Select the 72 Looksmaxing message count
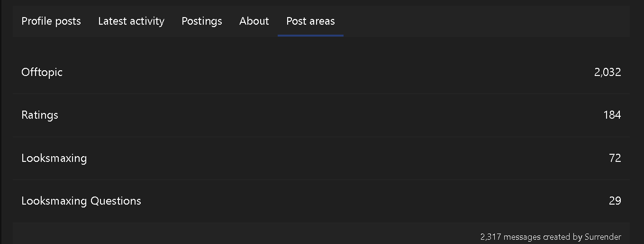This screenshot has height=244, width=644. pyautogui.click(x=615, y=158)
